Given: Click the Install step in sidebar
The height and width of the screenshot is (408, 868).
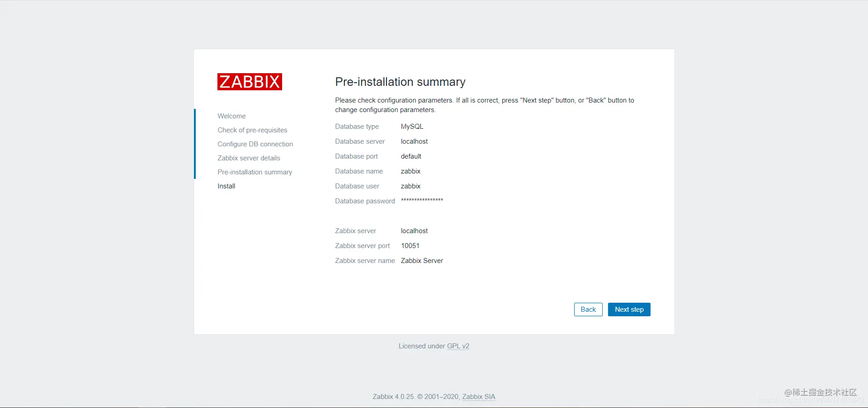Looking at the screenshot, I should click(x=226, y=186).
